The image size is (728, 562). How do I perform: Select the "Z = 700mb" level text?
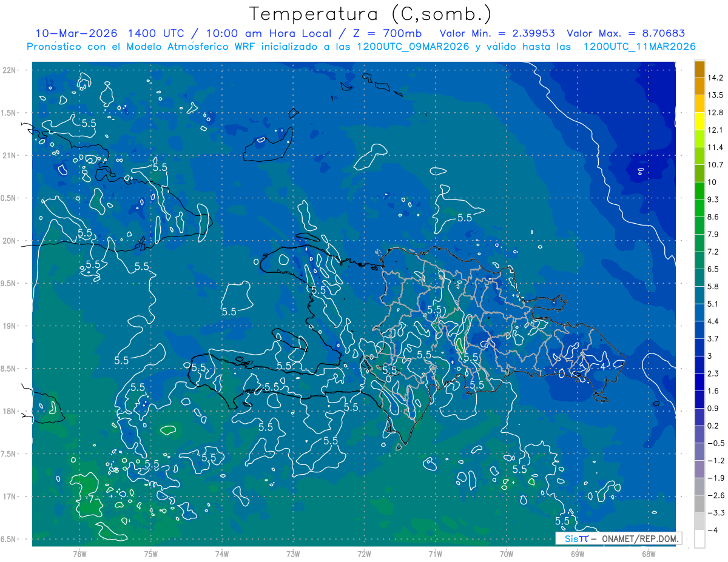(386, 33)
